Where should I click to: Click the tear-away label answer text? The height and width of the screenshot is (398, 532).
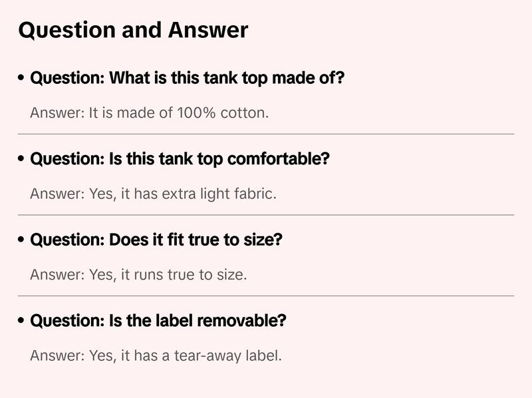pos(156,355)
